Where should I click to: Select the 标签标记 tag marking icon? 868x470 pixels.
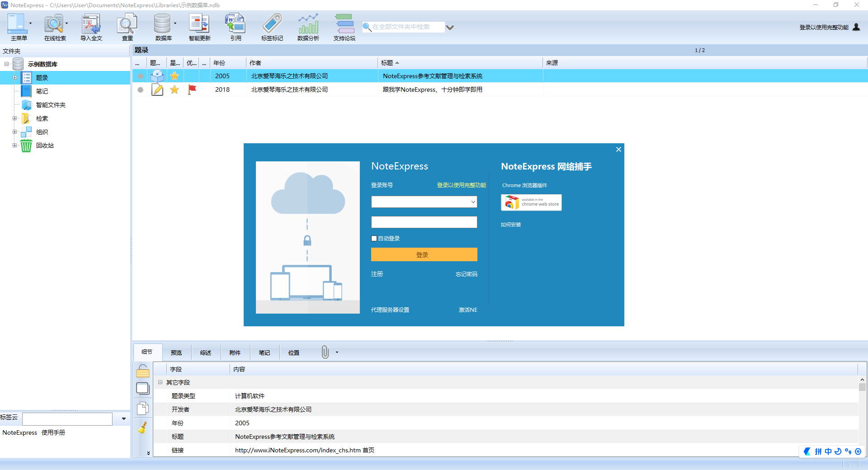(x=272, y=27)
